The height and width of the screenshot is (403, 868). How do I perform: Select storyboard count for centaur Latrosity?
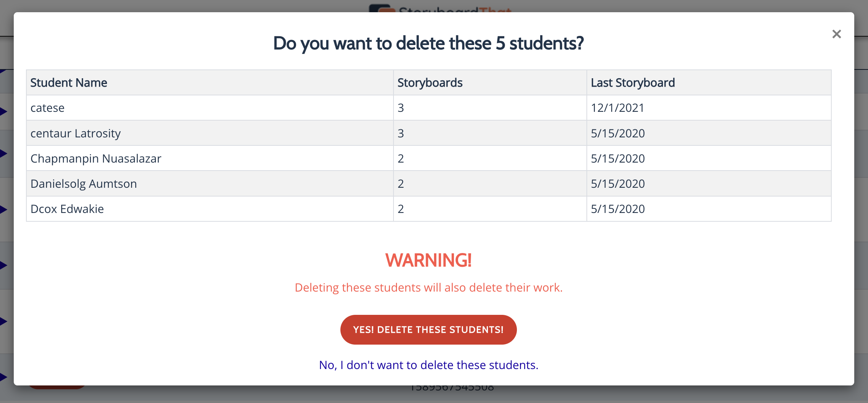(x=490, y=133)
